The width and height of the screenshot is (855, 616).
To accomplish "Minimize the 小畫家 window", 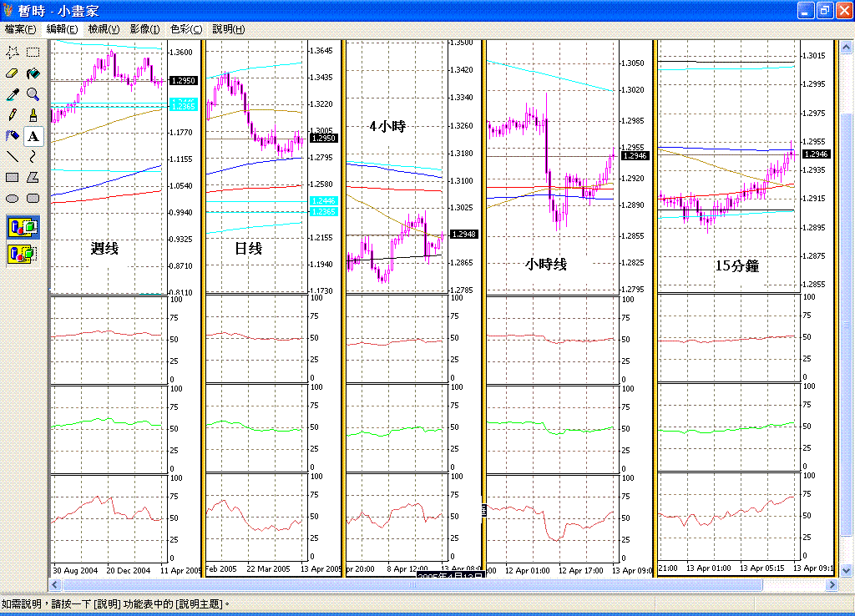I will tap(806, 10).
